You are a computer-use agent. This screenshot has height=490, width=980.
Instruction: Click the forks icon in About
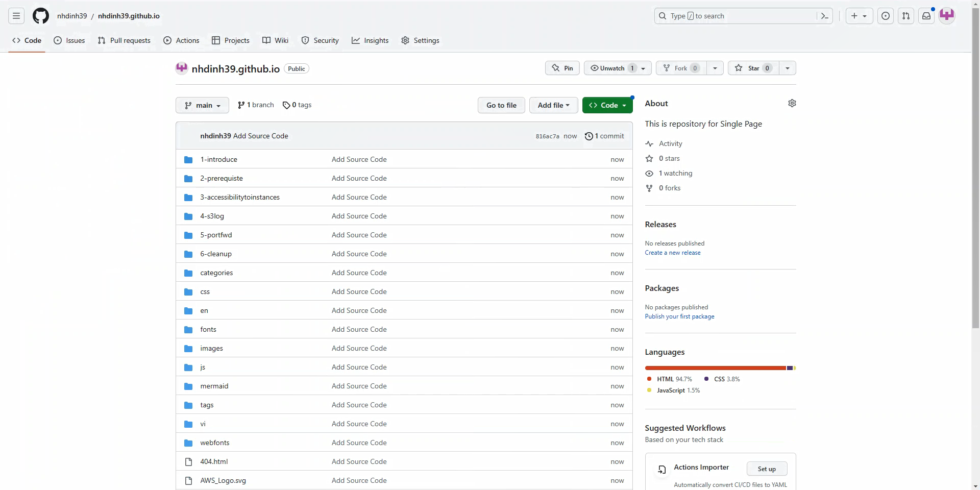(649, 188)
